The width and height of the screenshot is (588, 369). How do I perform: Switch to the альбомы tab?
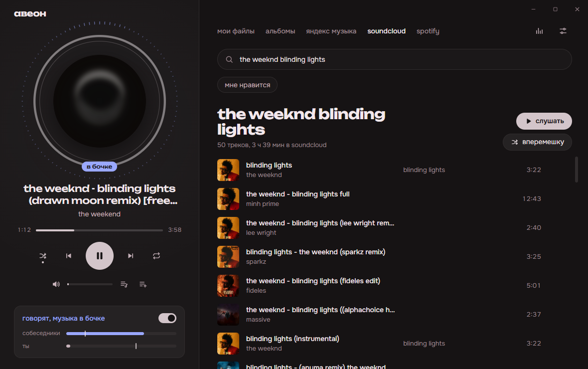tap(280, 31)
